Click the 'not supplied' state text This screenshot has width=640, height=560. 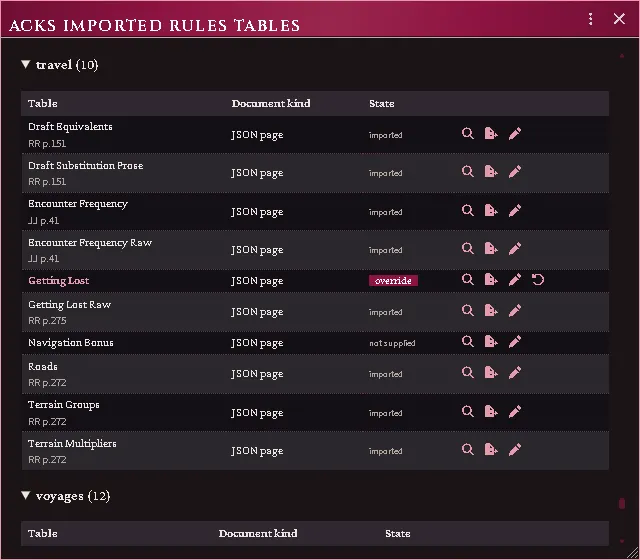392,343
